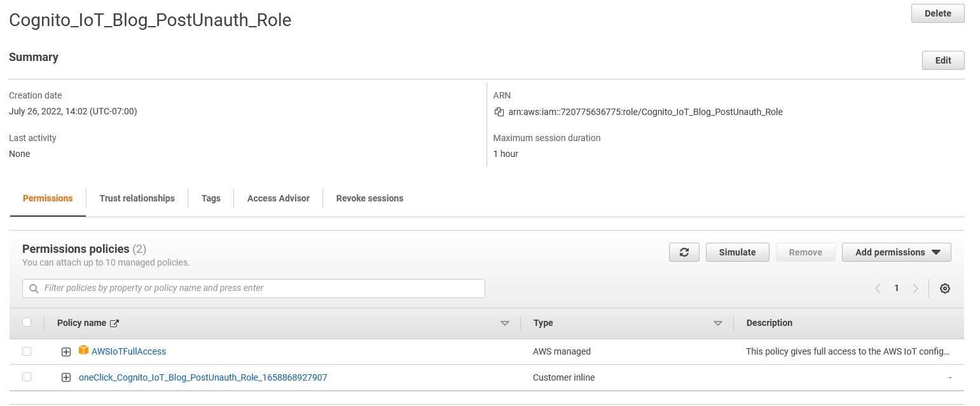This screenshot has height=406, width=980.
Task: Open table settings gear icon
Action: tap(945, 288)
